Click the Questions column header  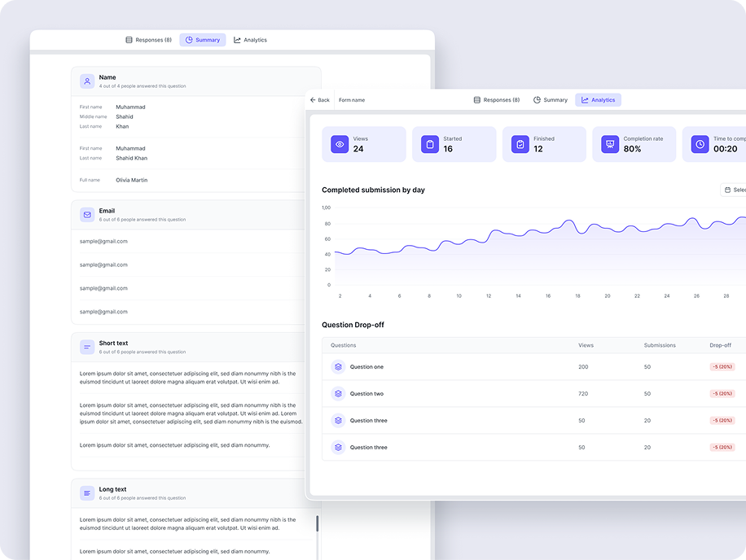[x=344, y=346]
